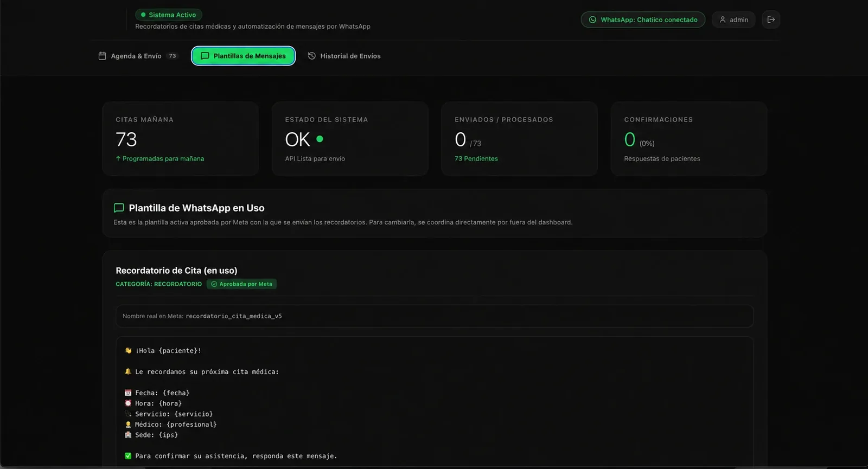The width and height of the screenshot is (868, 469).
Task: Click the message icon in Plantillas de Mensajes
Action: 205,56
